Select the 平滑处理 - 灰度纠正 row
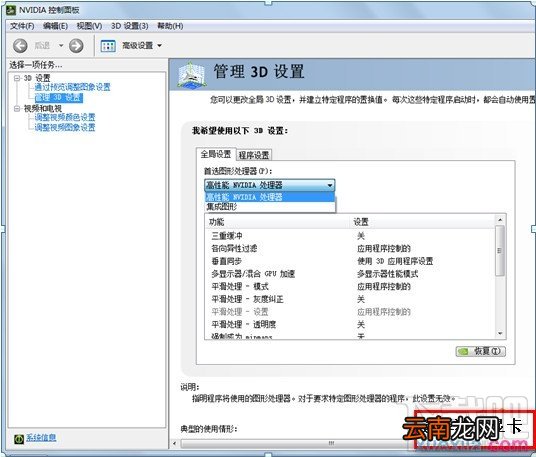Image resolution: width=536 pixels, height=457 pixels. tap(350, 299)
